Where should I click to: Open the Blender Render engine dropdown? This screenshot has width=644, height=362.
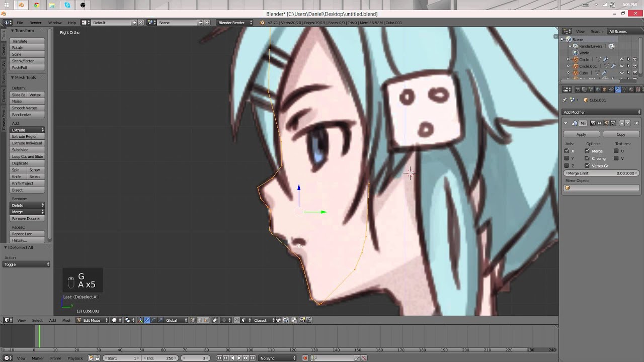point(234,23)
